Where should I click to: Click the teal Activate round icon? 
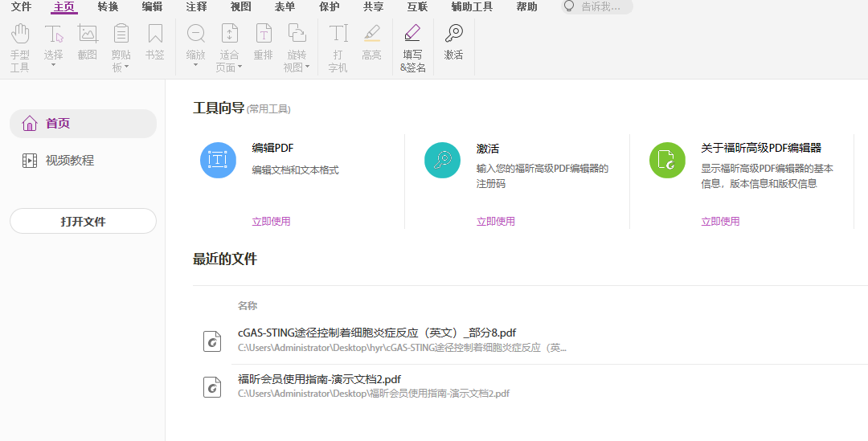[x=442, y=161]
